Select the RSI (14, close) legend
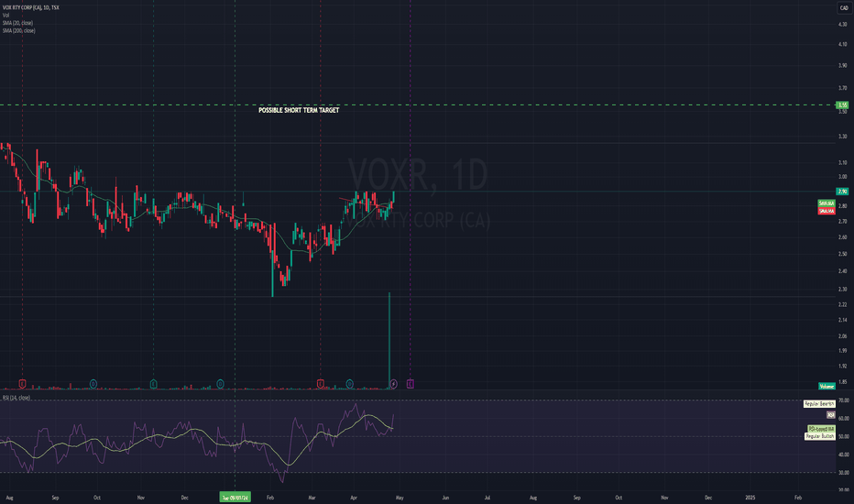This screenshot has height=504, width=854. pos(16,398)
